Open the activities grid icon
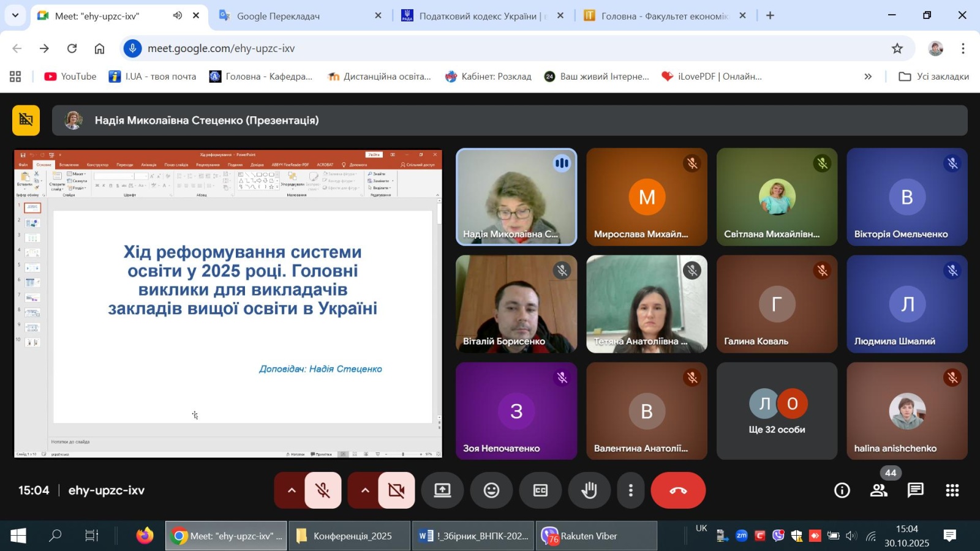980x551 pixels. [x=952, y=490]
